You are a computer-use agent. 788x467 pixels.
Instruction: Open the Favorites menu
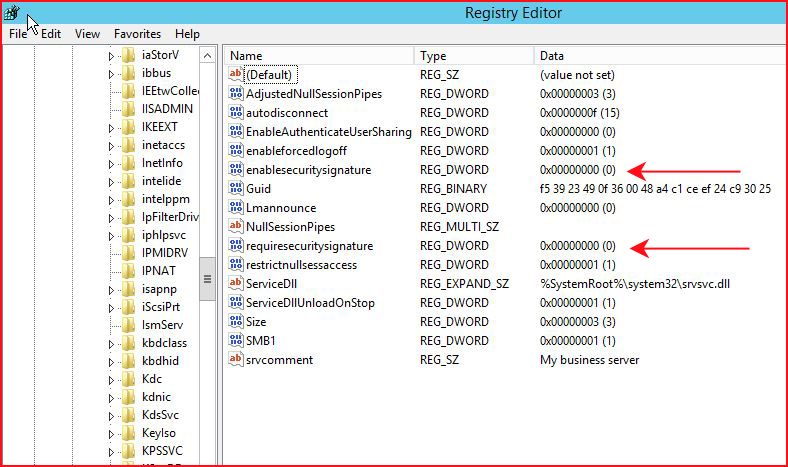point(137,34)
